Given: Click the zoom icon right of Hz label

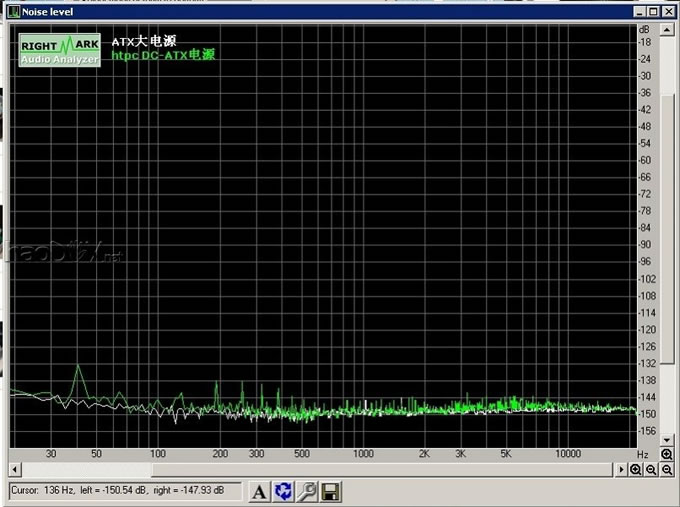Looking at the screenshot, I should [666, 454].
